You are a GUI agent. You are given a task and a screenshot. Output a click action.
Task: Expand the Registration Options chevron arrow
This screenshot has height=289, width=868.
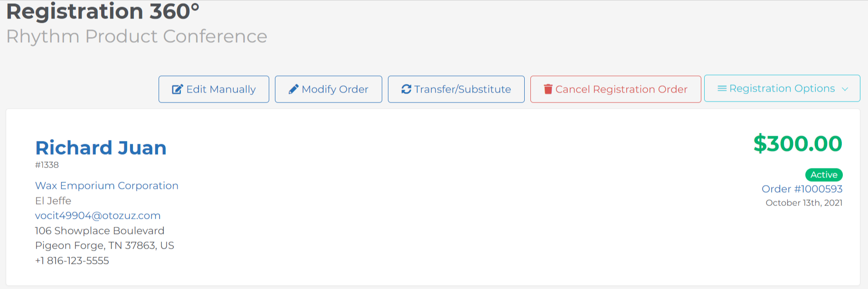click(845, 89)
